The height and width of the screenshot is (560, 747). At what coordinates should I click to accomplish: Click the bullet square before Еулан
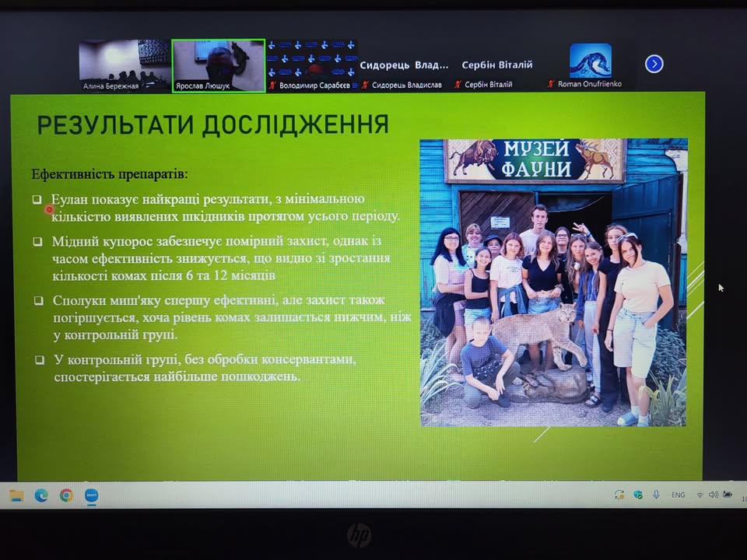tap(37, 199)
